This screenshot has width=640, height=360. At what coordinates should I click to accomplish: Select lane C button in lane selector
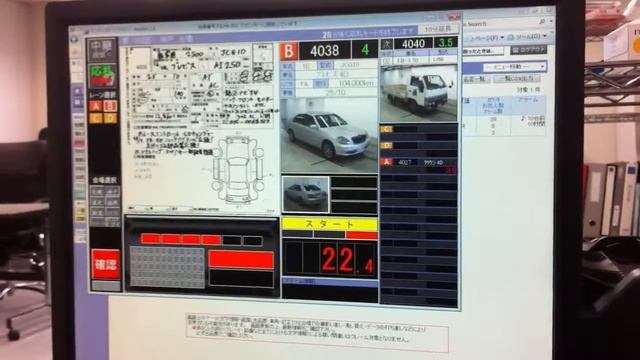point(96,118)
